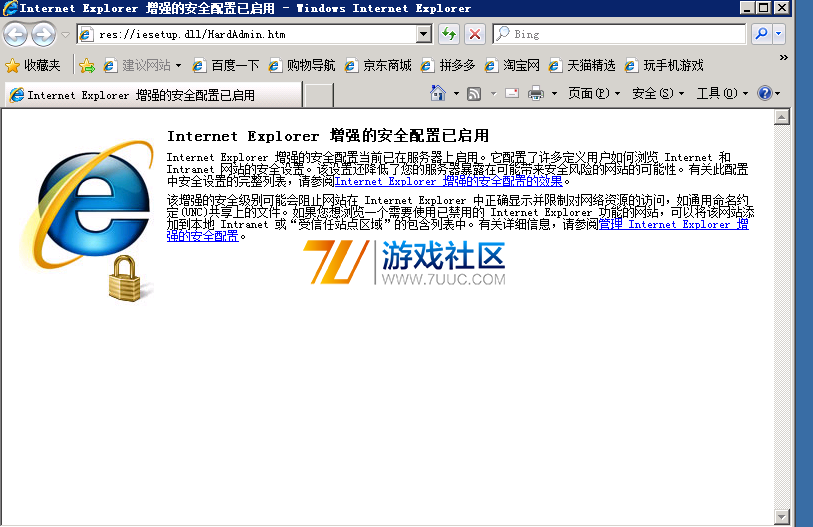Open the 百度一下 favorite link
813x527 pixels.
(x=226, y=65)
